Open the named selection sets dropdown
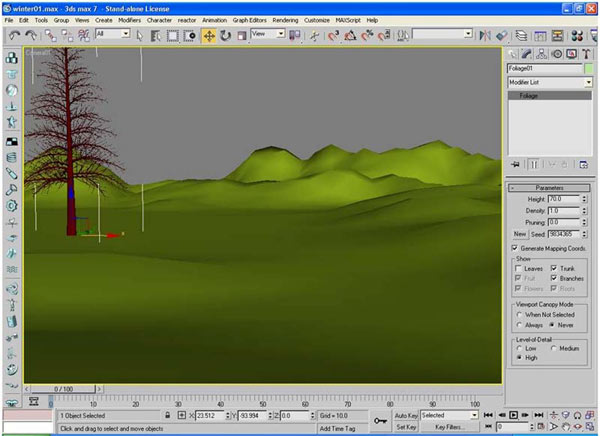Screen dimensions: 600x436 (442, 34)
